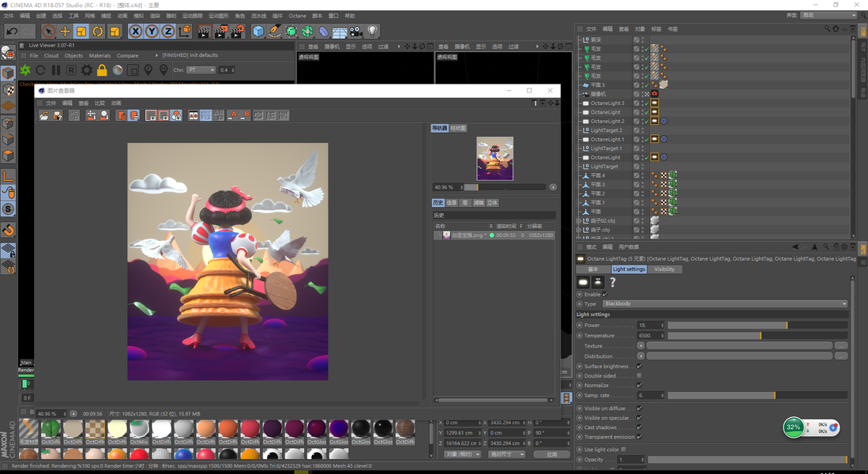This screenshot has height=474, width=868.
Task: Click the render view clapperboard icon
Action: click(x=204, y=32)
